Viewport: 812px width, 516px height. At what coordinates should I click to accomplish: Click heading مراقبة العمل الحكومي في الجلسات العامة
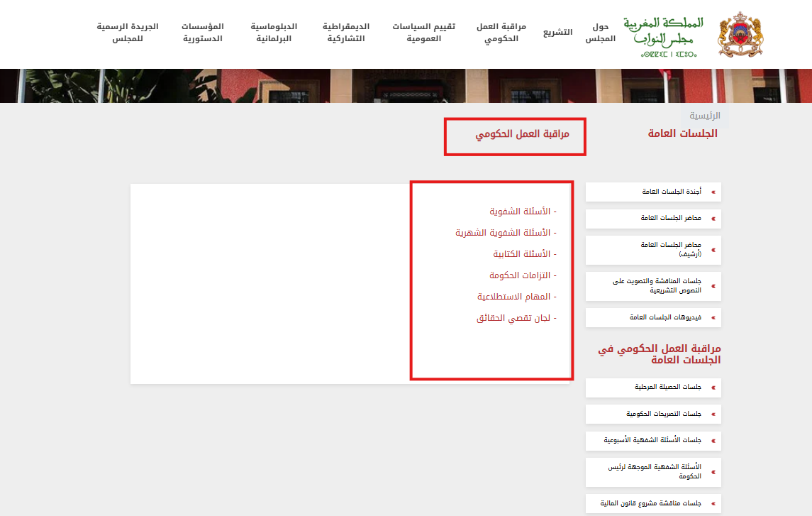coord(660,354)
